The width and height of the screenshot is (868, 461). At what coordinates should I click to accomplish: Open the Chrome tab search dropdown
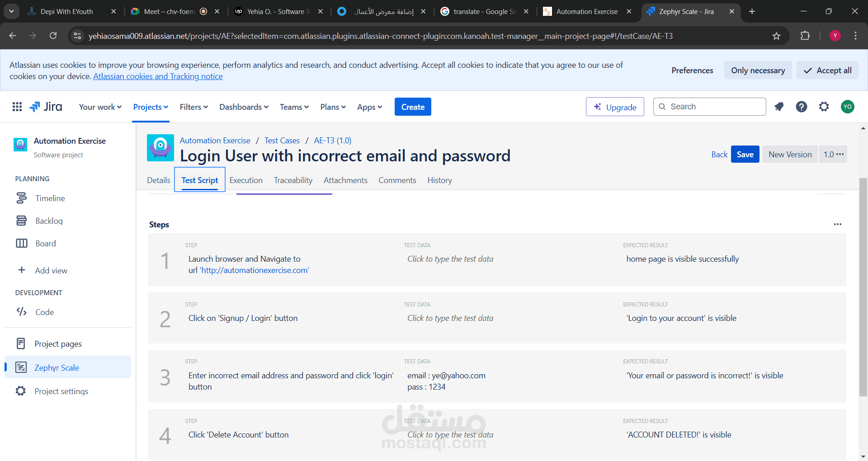(x=11, y=11)
